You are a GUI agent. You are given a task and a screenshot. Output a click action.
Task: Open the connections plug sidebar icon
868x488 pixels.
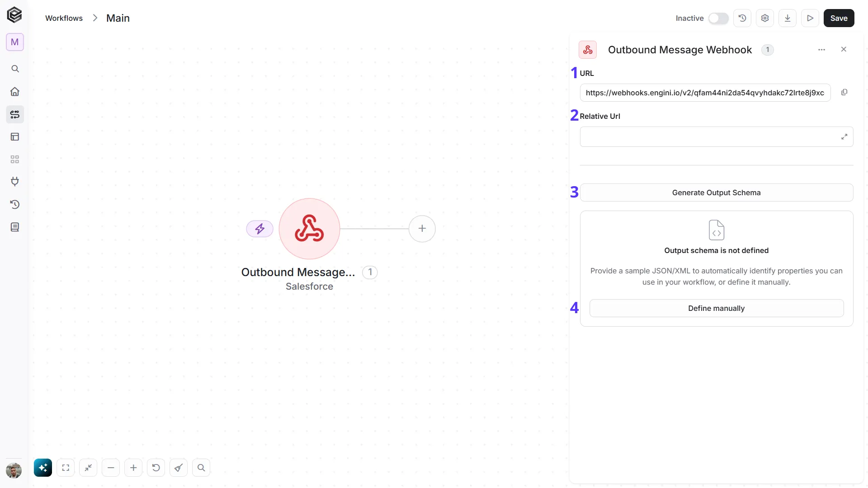click(15, 182)
